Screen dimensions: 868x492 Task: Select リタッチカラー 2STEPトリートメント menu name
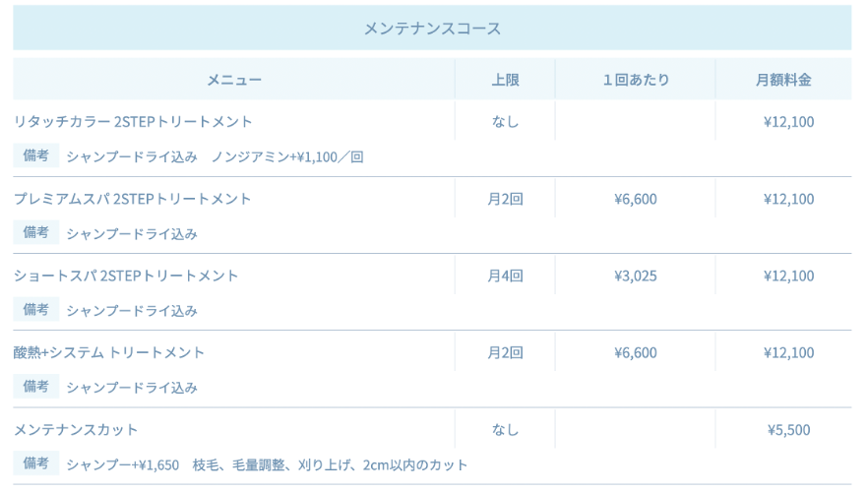pyautogui.click(x=133, y=122)
